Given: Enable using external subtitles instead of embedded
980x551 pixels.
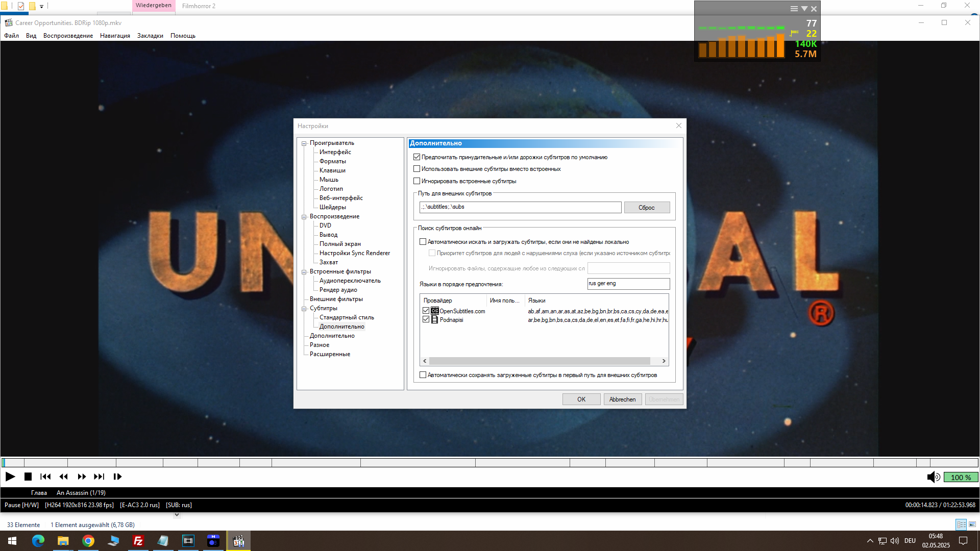Looking at the screenshot, I should pyautogui.click(x=417, y=169).
